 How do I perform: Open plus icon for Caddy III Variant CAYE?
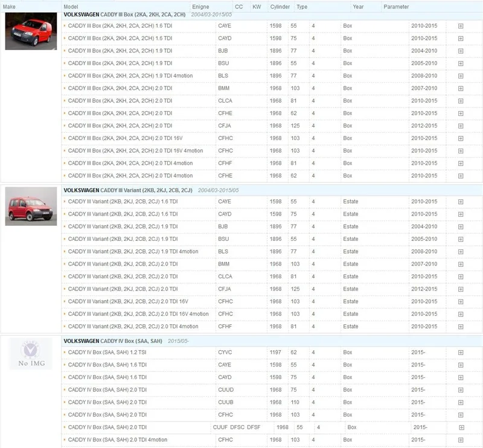(461, 202)
